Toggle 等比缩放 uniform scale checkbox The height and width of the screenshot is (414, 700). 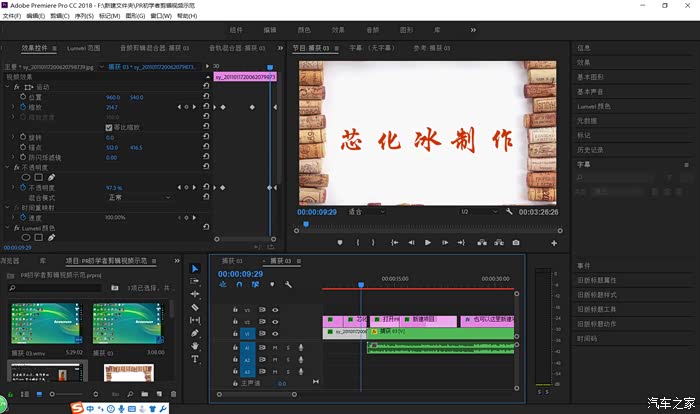109,127
